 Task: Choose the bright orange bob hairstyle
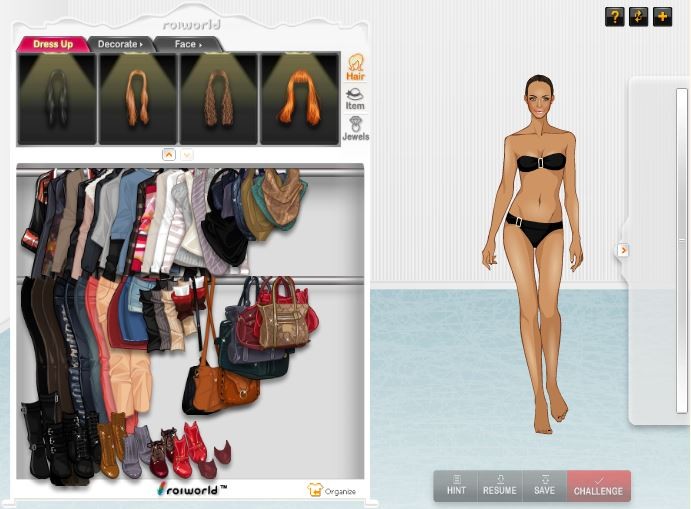click(300, 99)
